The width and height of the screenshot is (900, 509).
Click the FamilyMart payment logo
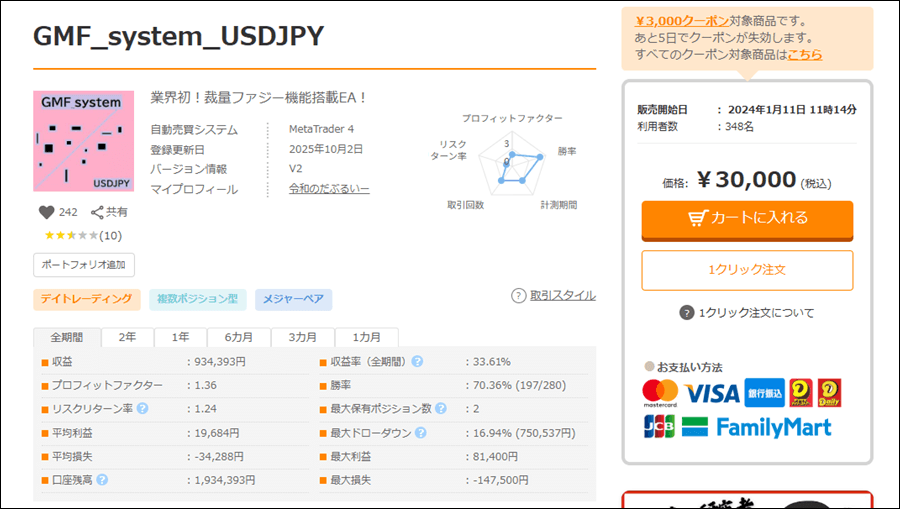(757, 428)
